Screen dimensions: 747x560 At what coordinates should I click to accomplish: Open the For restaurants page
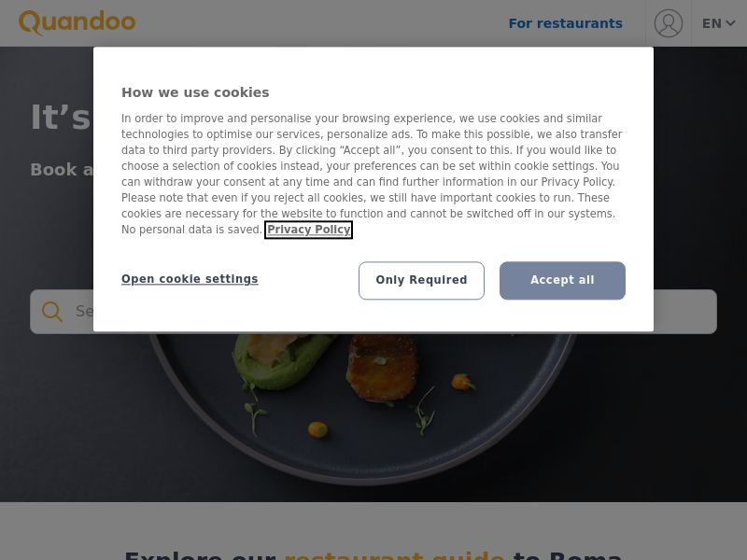click(x=566, y=23)
